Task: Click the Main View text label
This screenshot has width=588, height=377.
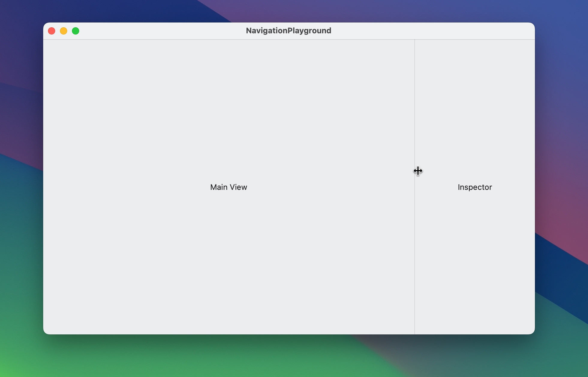Action: click(x=228, y=187)
